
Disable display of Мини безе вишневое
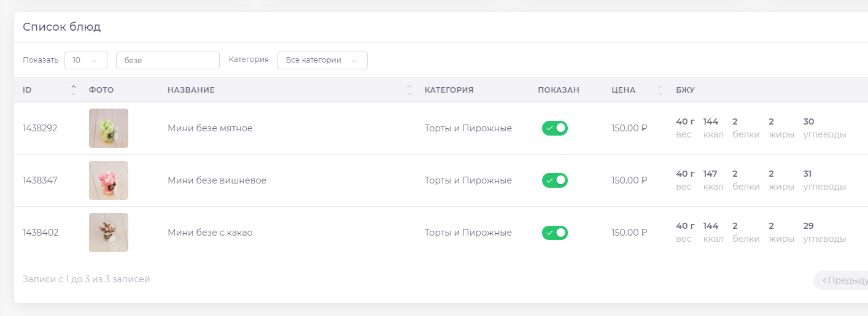554,180
